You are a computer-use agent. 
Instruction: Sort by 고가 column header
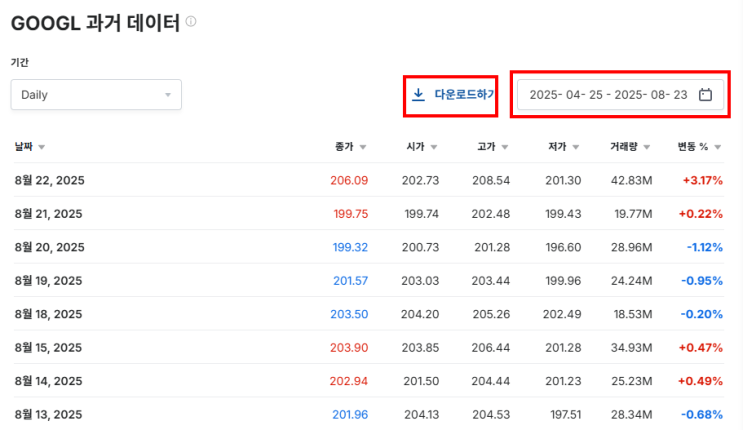coord(493,147)
